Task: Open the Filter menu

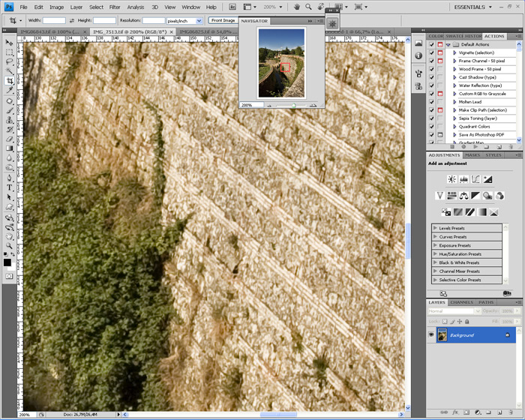Action: [115, 7]
